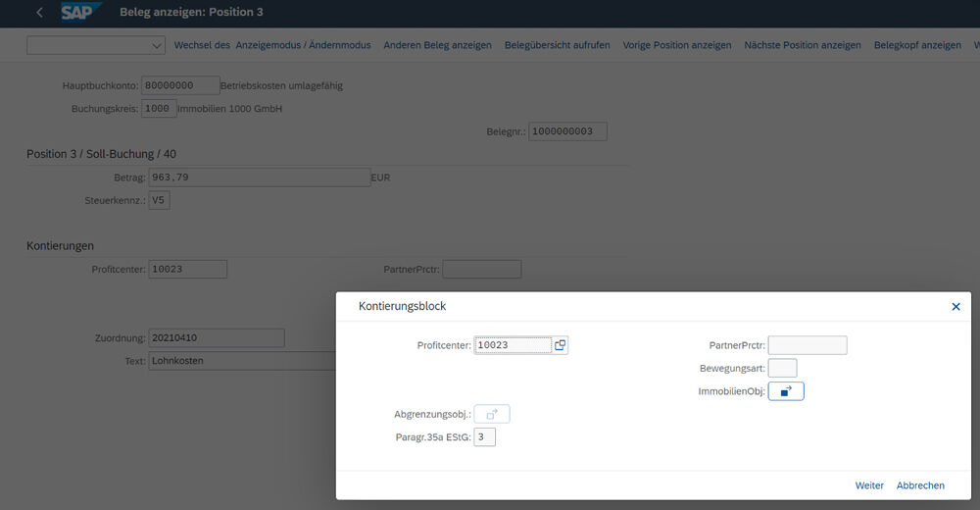
Task: Click the PartnerPrctr field in the dialog
Action: coord(808,345)
